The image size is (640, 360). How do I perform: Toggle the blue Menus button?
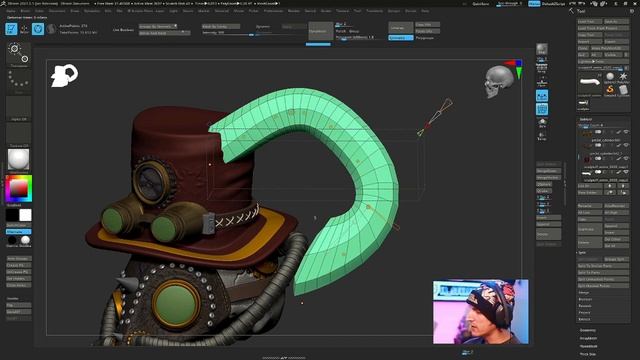533,3
